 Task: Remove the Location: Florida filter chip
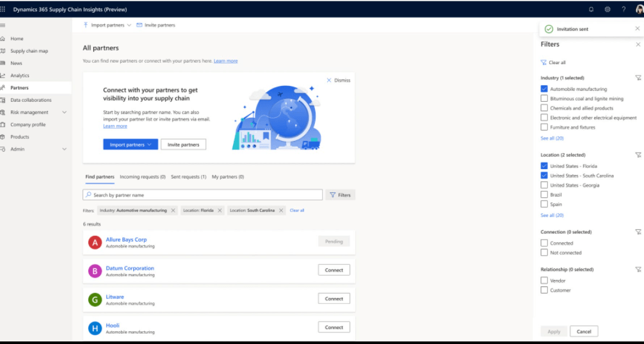[x=220, y=210]
